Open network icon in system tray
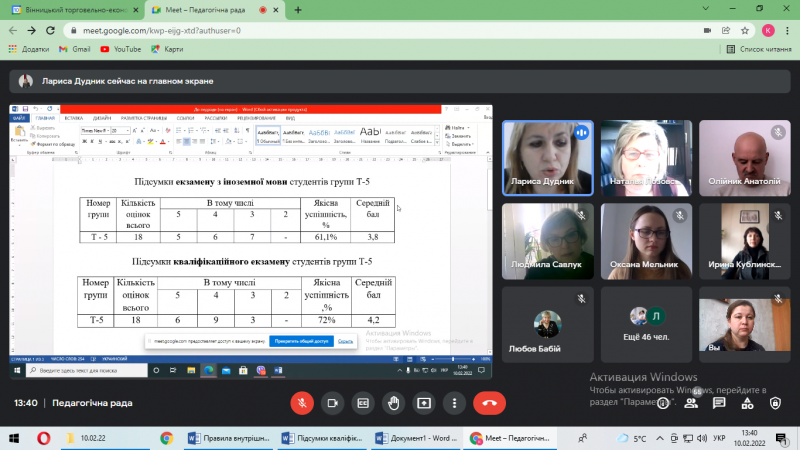Image resolution: width=800 pixels, height=450 pixels. [688, 438]
